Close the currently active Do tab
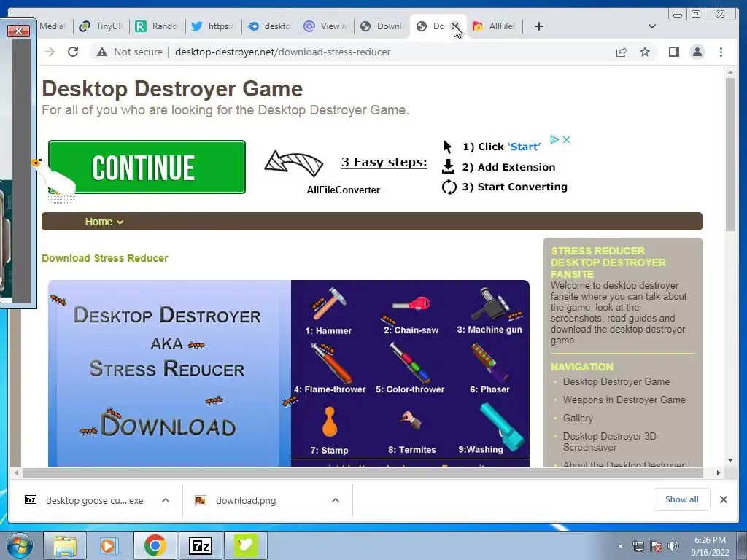Viewport: 747px width, 560px height. (455, 26)
